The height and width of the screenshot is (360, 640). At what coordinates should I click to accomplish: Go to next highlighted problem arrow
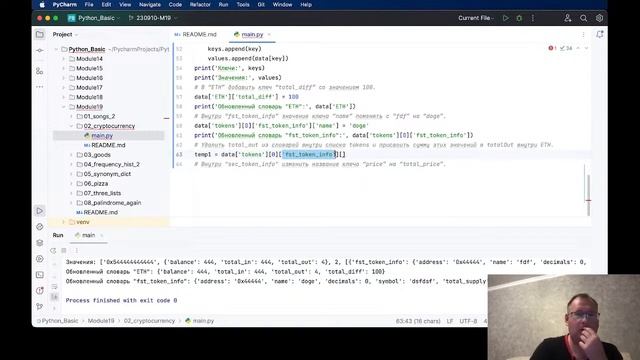pos(586,48)
